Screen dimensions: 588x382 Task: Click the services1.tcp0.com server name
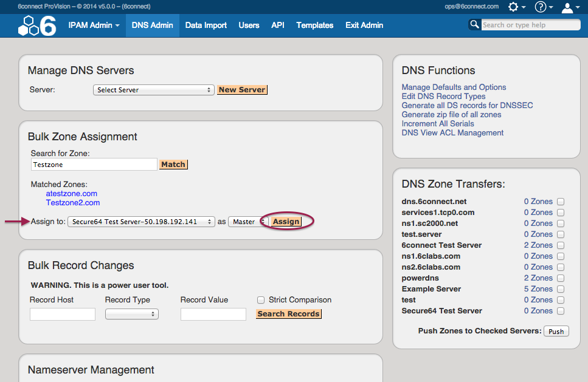point(438,213)
